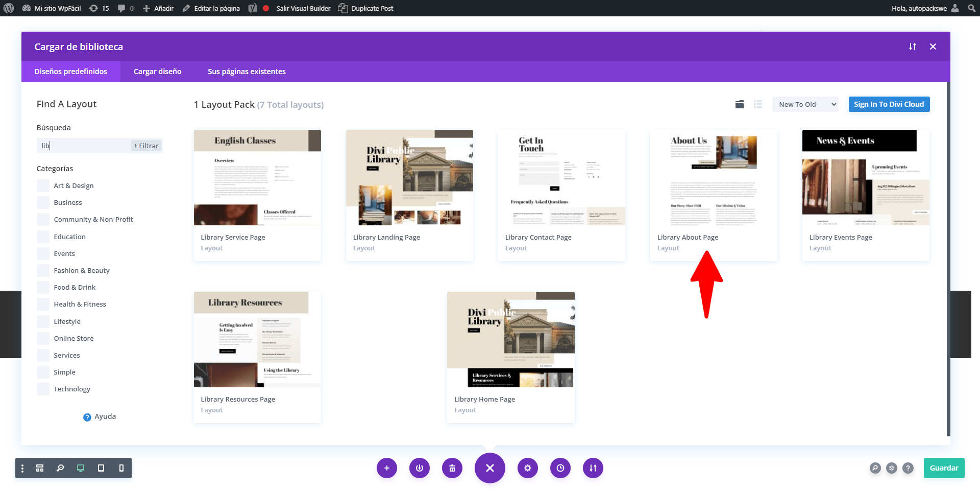Click the trash clear layout button
Viewport: 980px width, 491px height.
coord(452,468)
